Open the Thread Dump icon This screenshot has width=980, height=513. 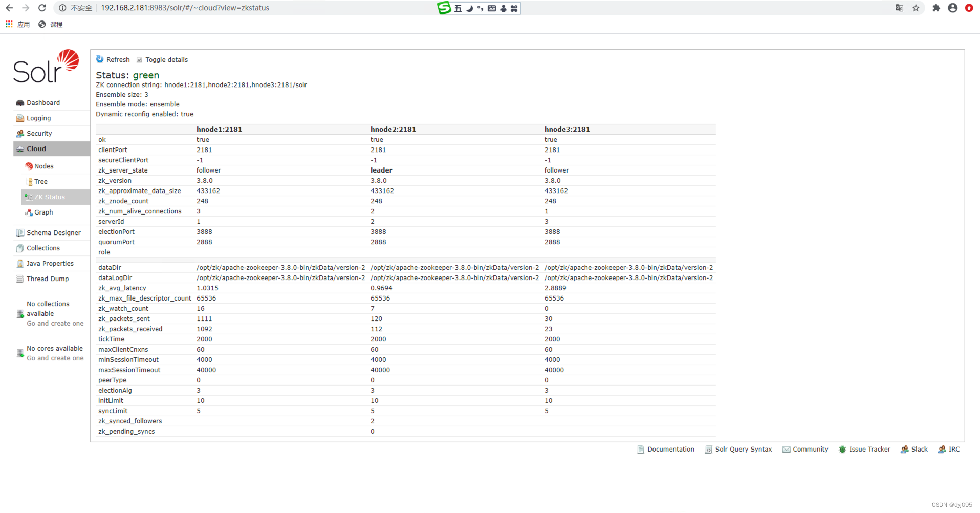click(x=20, y=279)
